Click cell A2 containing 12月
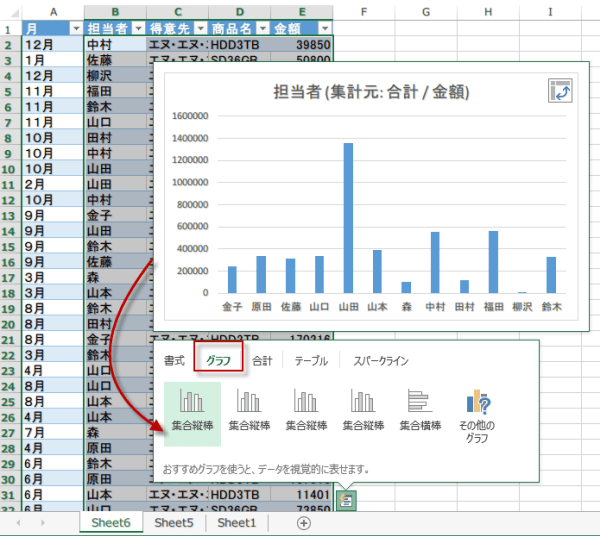600x536 pixels. [x=53, y=45]
